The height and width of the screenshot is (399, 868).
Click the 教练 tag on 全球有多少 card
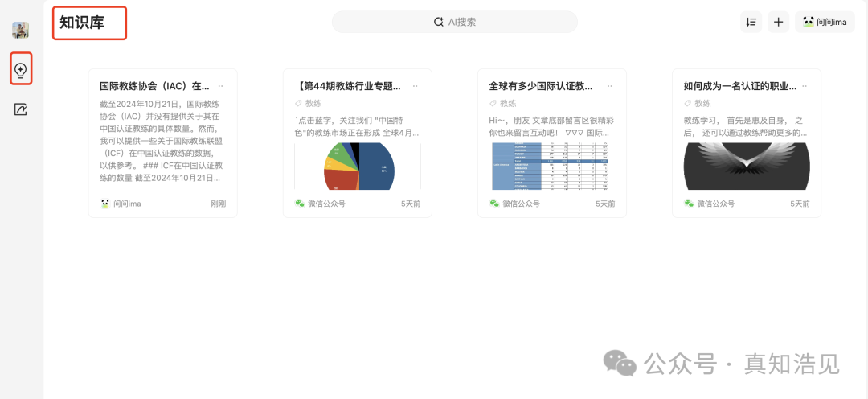pyautogui.click(x=508, y=103)
